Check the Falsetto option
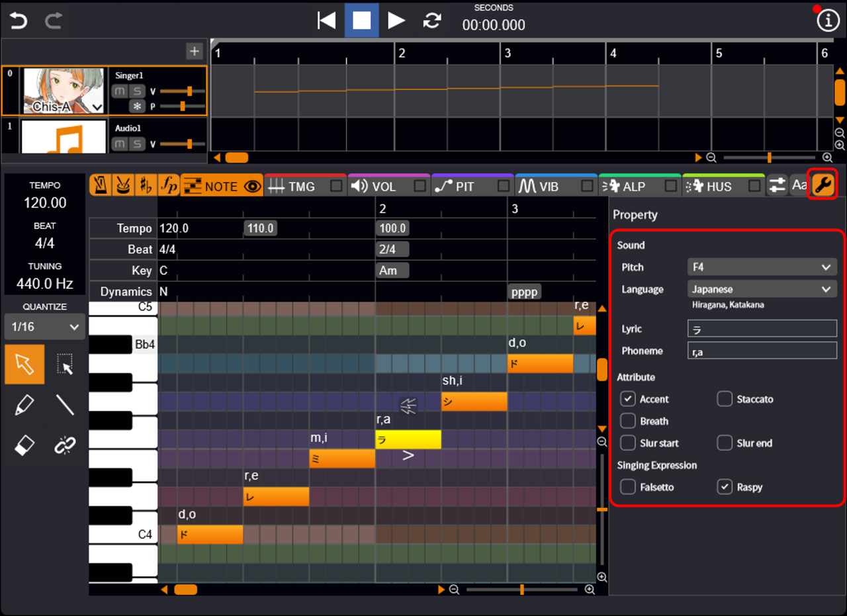The image size is (847, 616). point(628,487)
